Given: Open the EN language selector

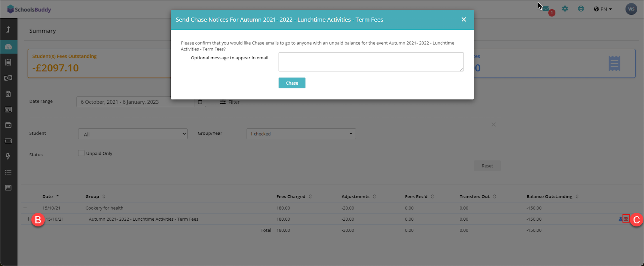Looking at the screenshot, I should pyautogui.click(x=603, y=9).
